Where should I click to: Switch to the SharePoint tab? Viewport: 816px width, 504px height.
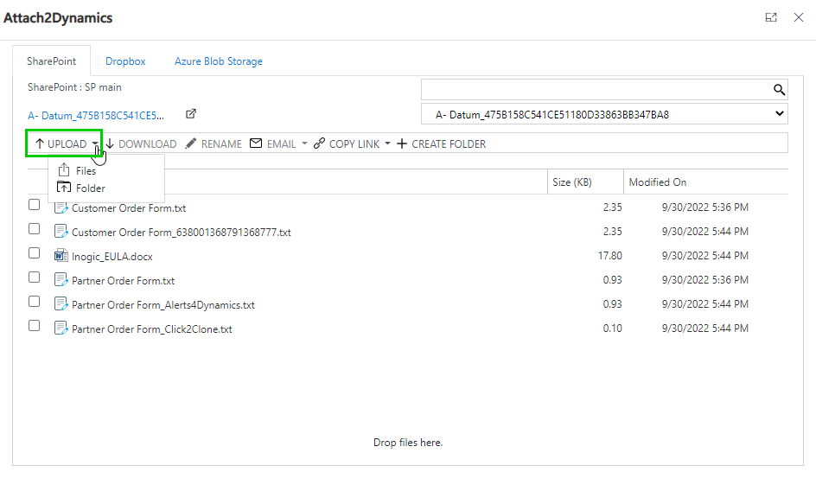pyautogui.click(x=52, y=61)
